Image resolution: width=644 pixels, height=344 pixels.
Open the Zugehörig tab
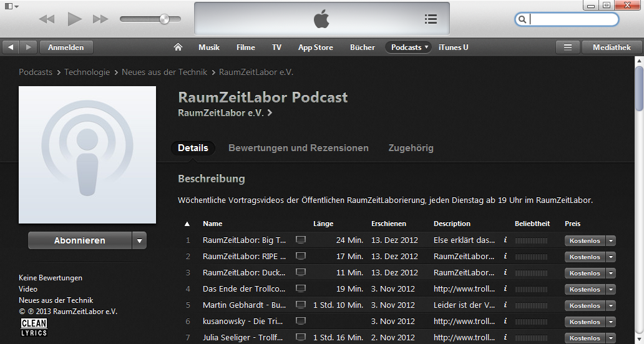411,148
